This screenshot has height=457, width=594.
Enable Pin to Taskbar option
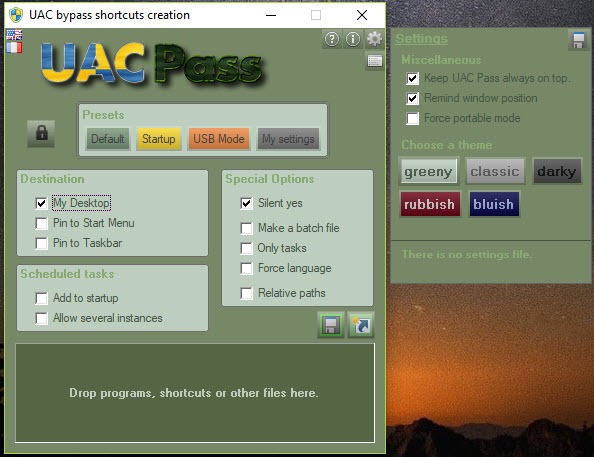point(41,243)
